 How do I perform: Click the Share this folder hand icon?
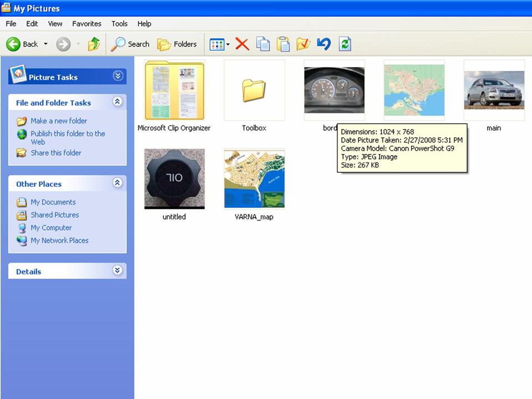(22, 153)
